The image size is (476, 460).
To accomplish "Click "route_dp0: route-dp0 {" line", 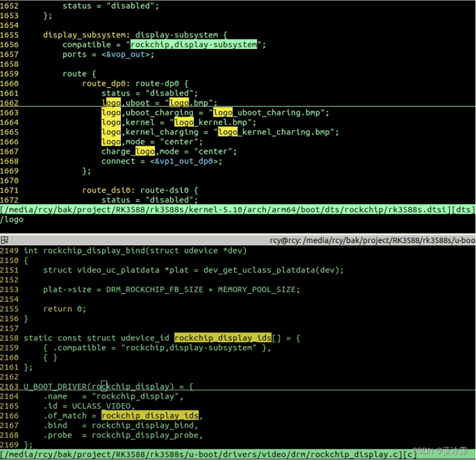I will pyautogui.click(x=135, y=84).
